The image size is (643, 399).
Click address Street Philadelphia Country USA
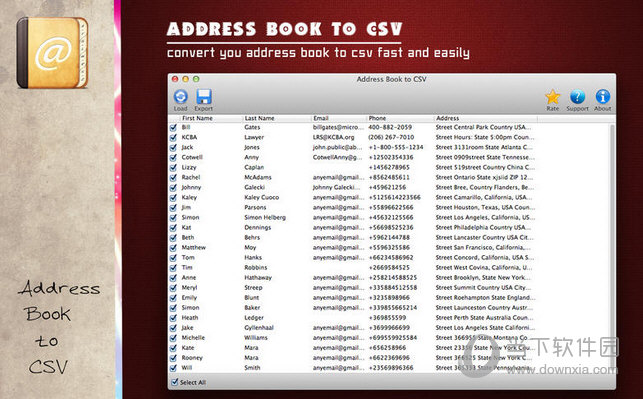pos(483,227)
